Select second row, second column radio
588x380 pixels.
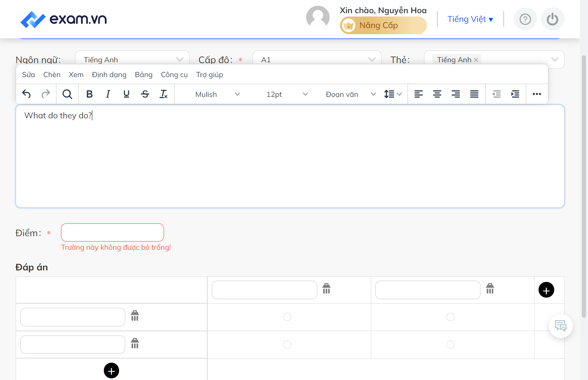450,345
